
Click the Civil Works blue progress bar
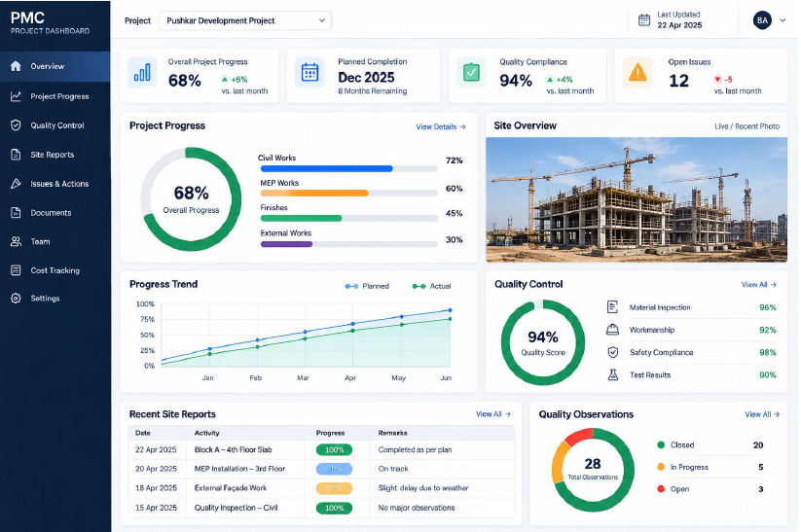point(326,168)
